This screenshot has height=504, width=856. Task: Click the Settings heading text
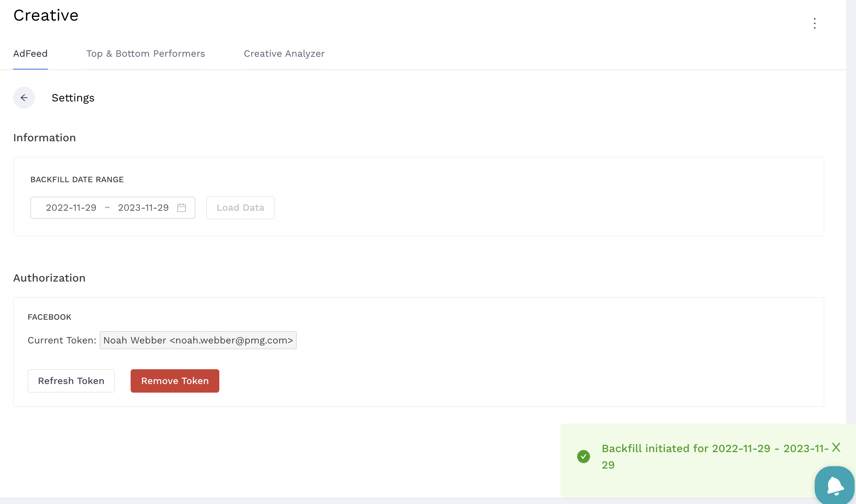[x=73, y=98]
